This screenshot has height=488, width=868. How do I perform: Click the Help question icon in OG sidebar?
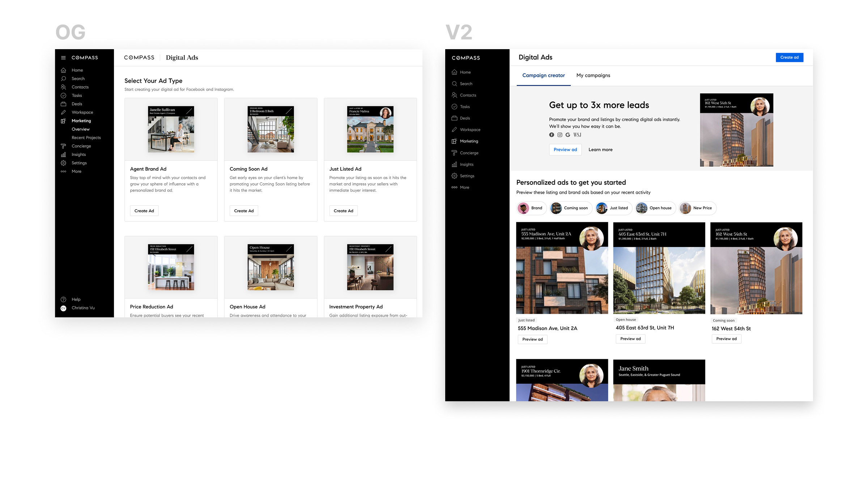(63, 299)
